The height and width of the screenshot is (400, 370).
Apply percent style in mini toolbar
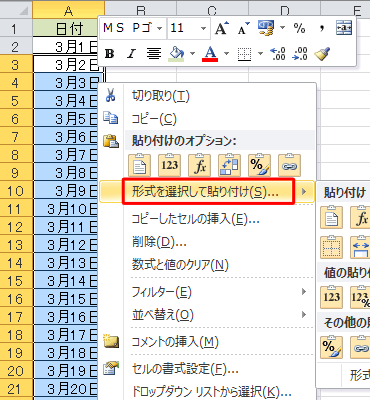coord(299,28)
